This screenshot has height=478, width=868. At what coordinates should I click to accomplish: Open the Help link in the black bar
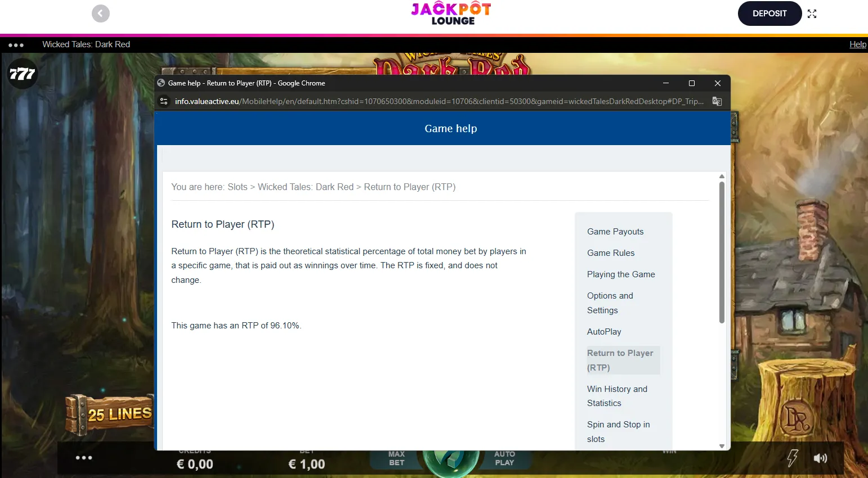(858, 44)
